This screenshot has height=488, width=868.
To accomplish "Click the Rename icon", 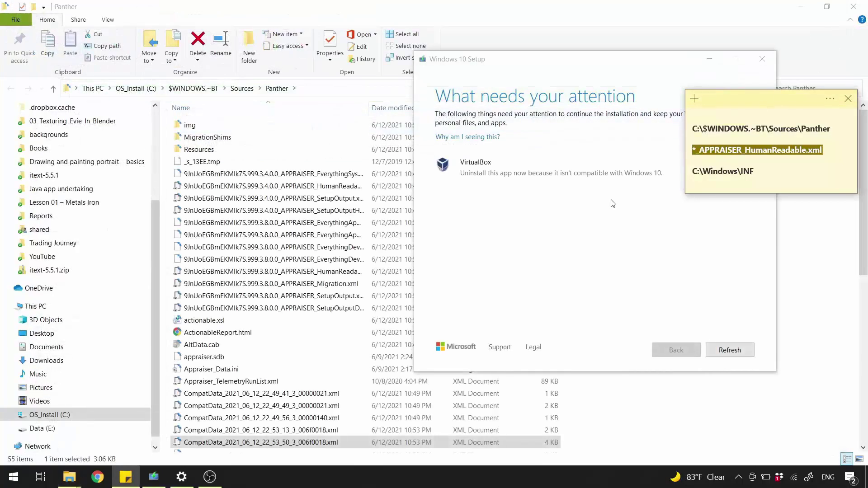I will (x=221, y=39).
